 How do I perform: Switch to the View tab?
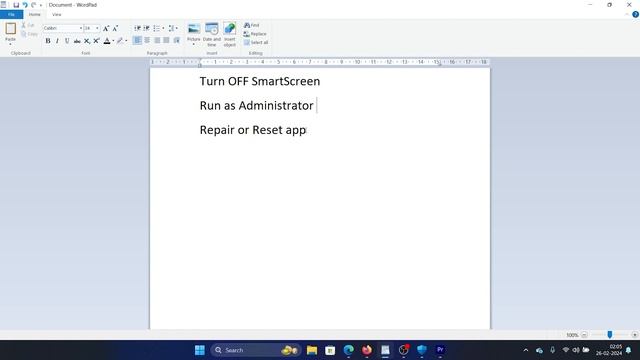[57, 15]
